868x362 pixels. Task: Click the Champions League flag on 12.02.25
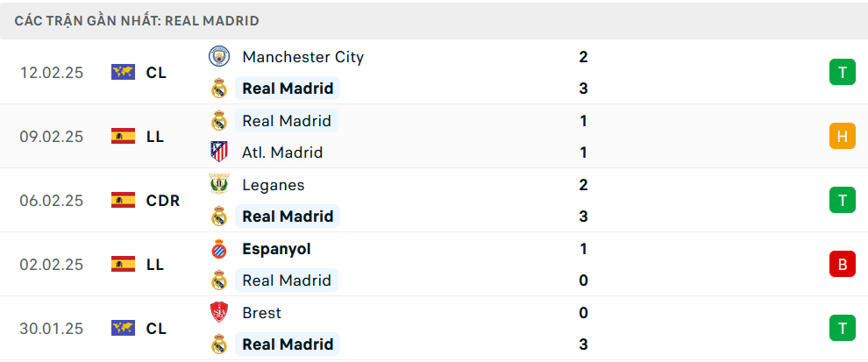coord(123,73)
